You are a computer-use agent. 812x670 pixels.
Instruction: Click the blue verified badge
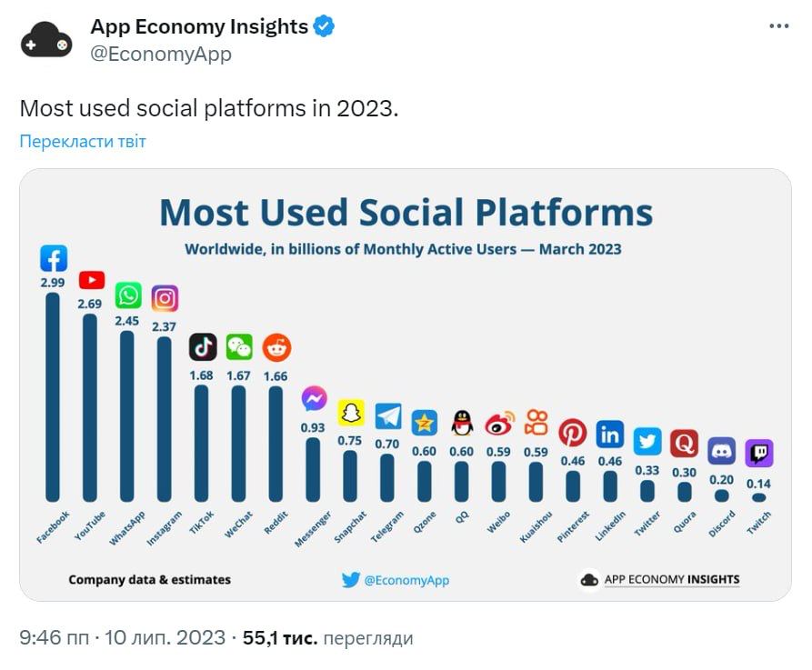325,27
